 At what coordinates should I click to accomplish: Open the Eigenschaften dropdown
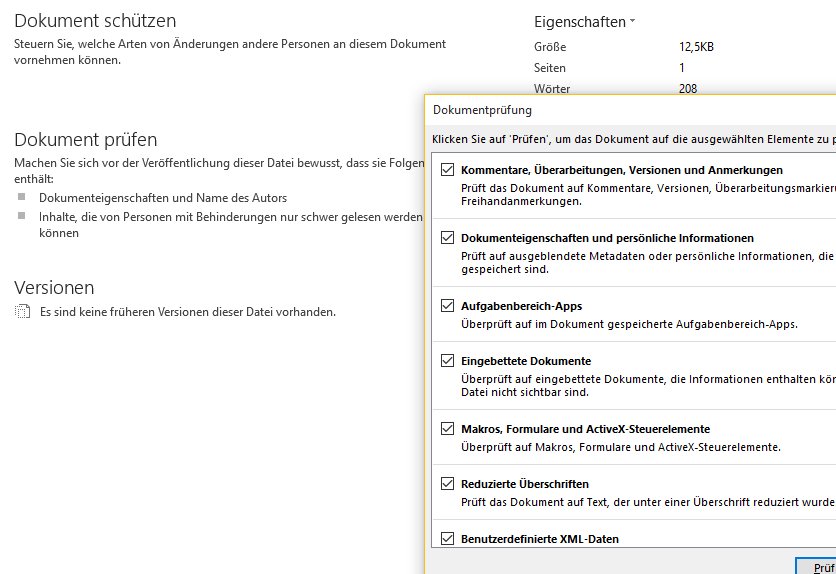[x=585, y=22]
